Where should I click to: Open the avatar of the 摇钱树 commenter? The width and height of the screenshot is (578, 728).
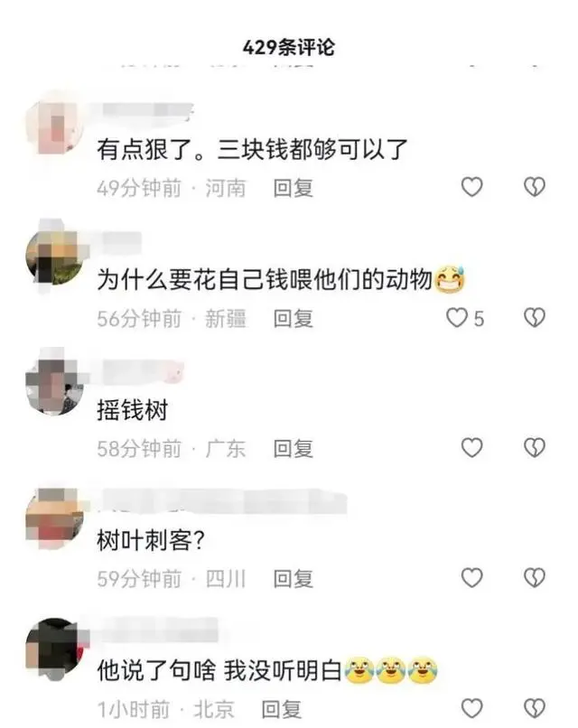pyautogui.click(x=54, y=387)
